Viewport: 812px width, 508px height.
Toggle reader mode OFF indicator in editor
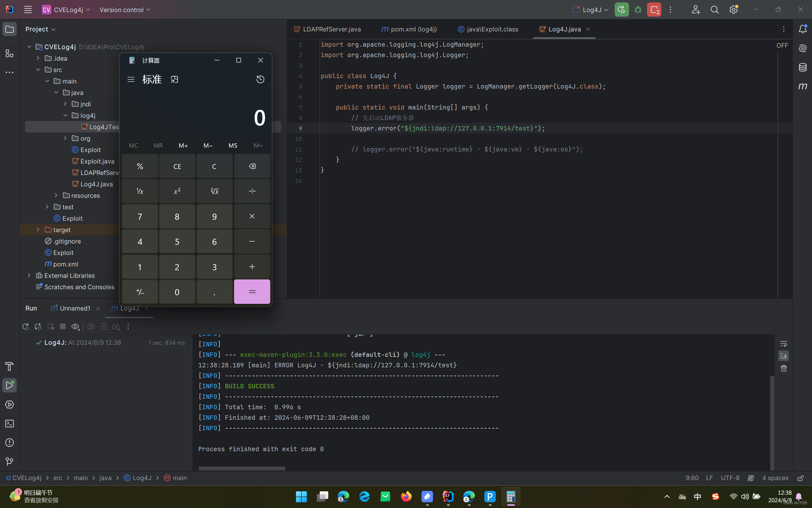pos(782,45)
